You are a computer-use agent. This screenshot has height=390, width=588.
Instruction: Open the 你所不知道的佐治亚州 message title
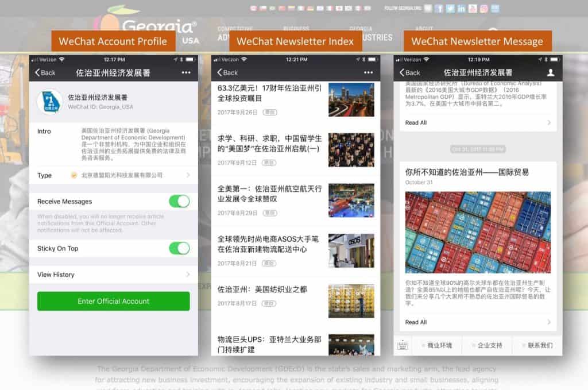tap(467, 172)
